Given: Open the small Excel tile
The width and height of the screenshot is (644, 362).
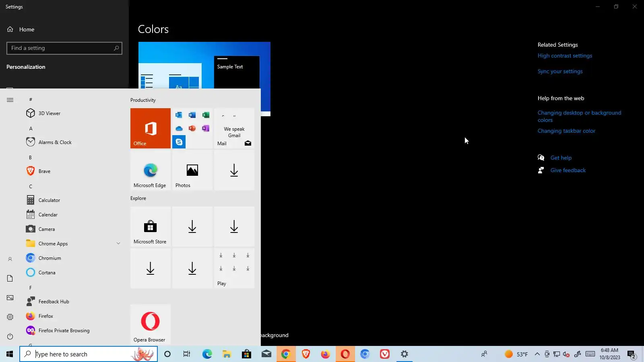Looking at the screenshot, I should [206, 115].
